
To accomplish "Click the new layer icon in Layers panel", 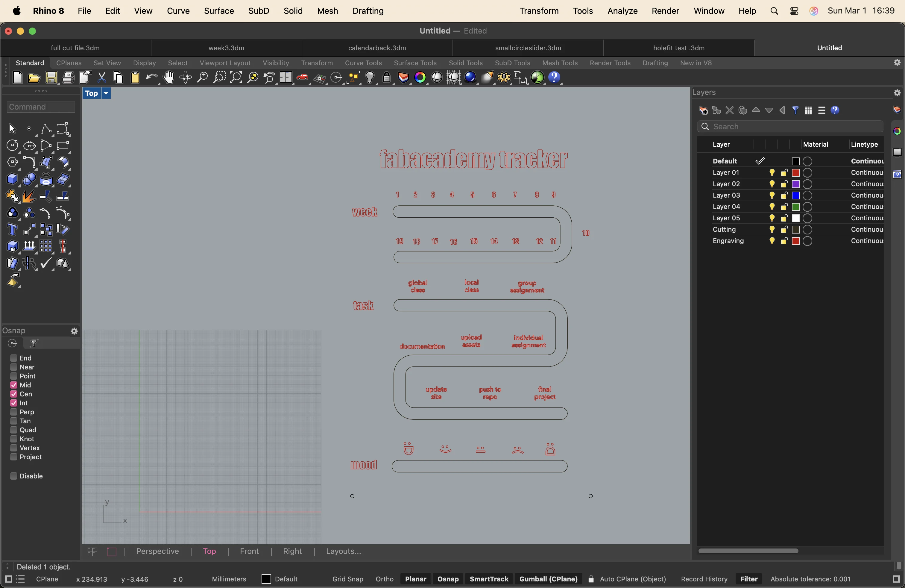I will pyautogui.click(x=704, y=111).
